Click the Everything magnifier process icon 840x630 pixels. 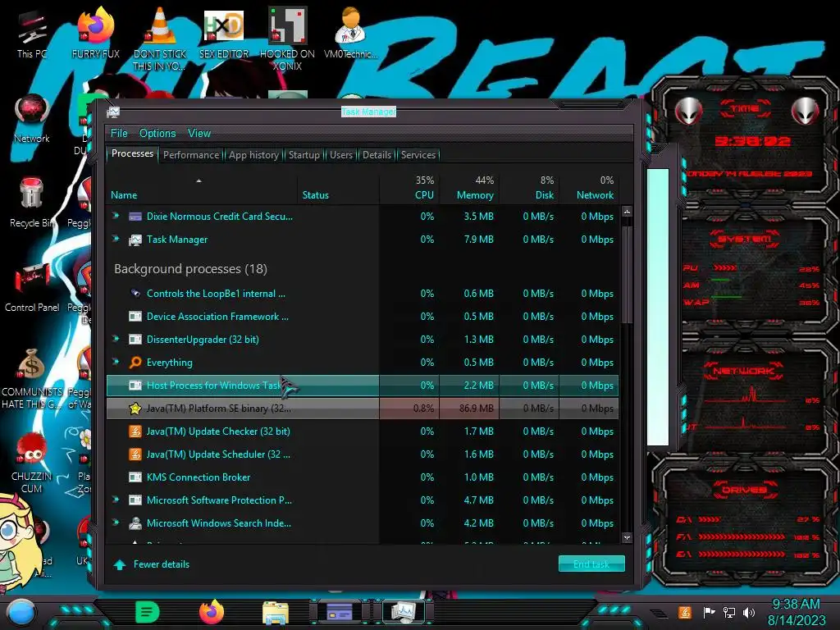coord(135,363)
